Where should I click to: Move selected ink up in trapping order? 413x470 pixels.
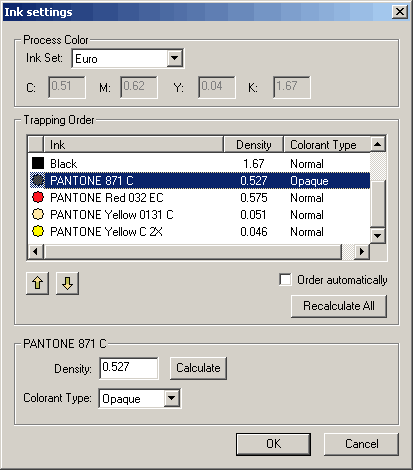pos(37,283)
